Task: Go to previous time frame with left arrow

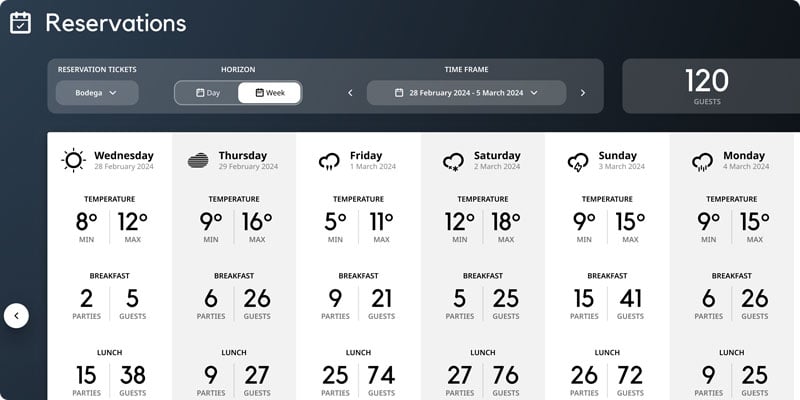Action: [x=351, y=93]
